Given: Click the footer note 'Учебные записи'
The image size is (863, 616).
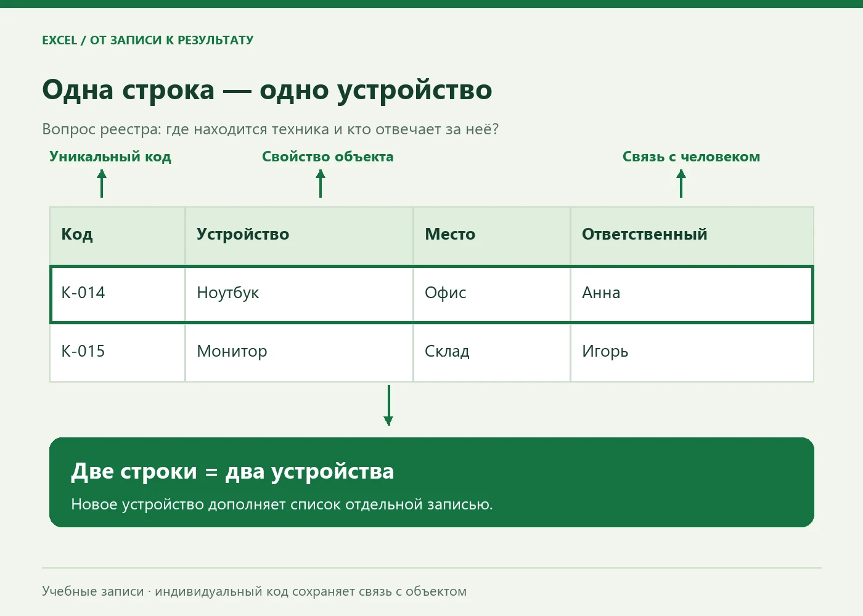Looking at the screenshot, I should [254, 591].
